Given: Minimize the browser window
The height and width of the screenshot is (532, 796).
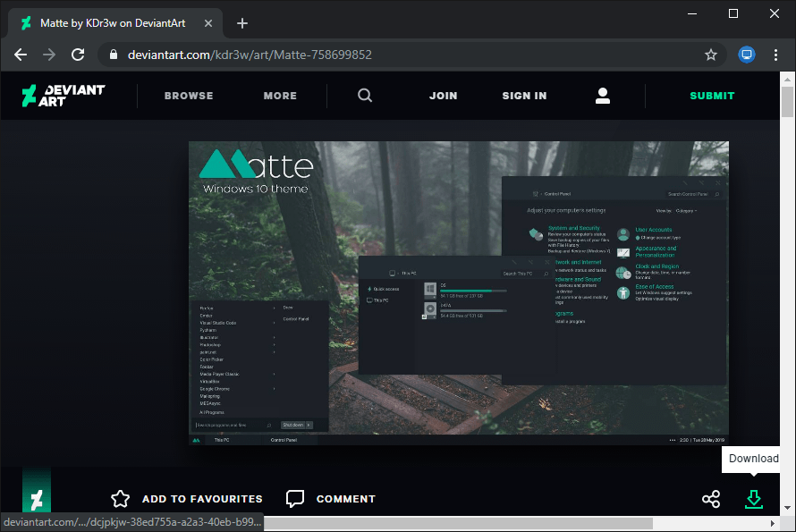Looking at the screenshot, I should (692, 13).
